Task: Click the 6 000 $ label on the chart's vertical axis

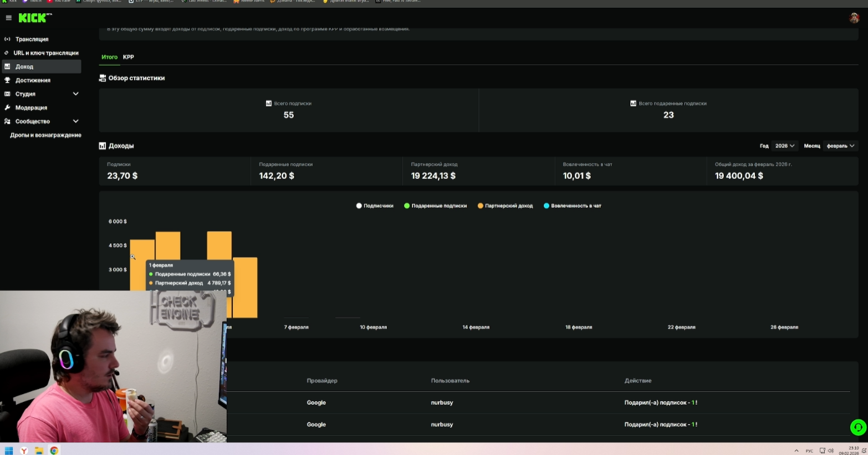Action: coord(118,222)
